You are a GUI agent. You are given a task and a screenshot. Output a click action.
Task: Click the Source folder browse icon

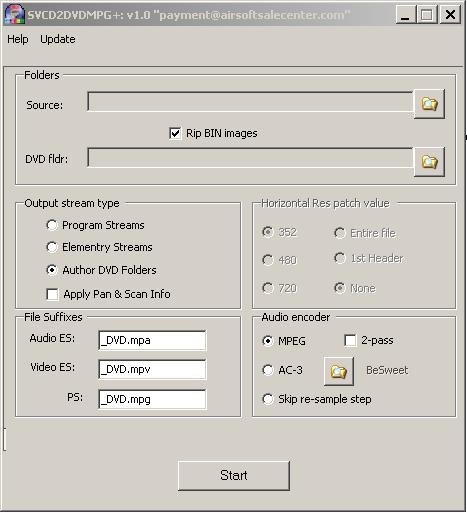tap(429, 104)
